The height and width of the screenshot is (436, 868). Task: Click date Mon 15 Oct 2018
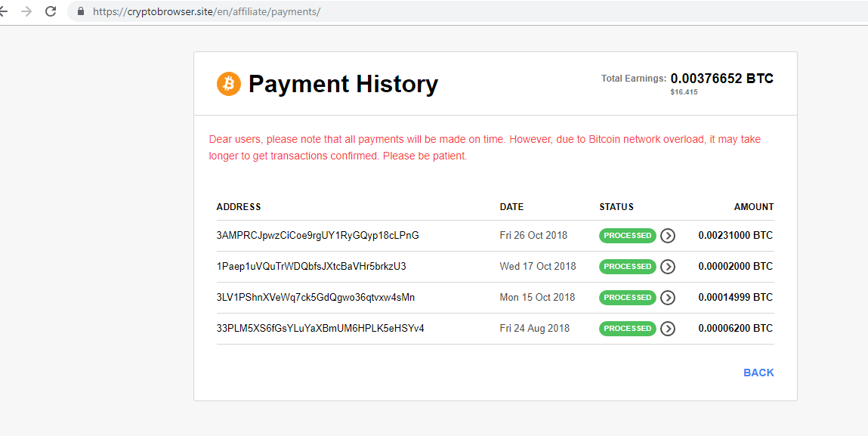[537, 298]
